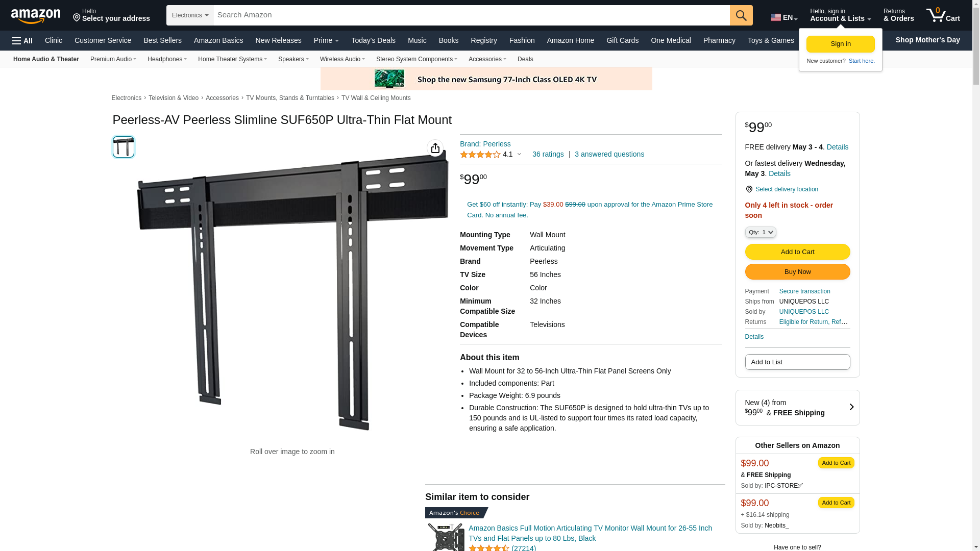The width and height of the screenshot is (980, 551).
Task: Click the Buy Now button
Action: (x=797, y=271)
